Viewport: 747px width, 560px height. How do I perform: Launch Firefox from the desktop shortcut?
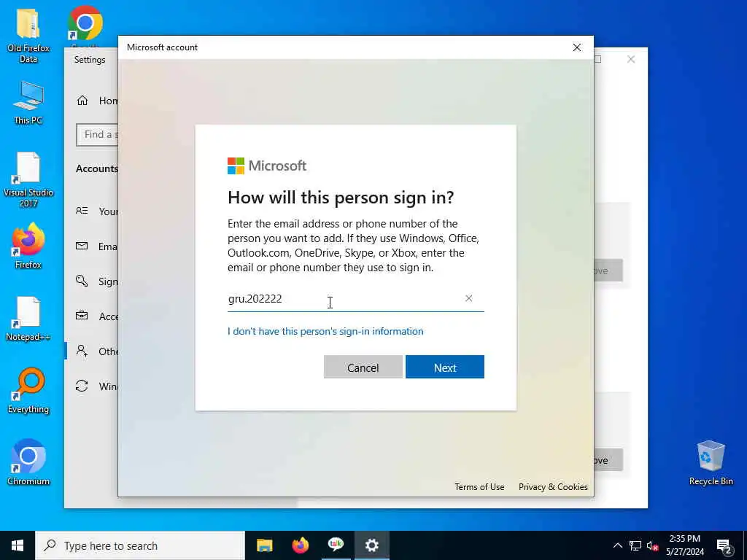28,246
